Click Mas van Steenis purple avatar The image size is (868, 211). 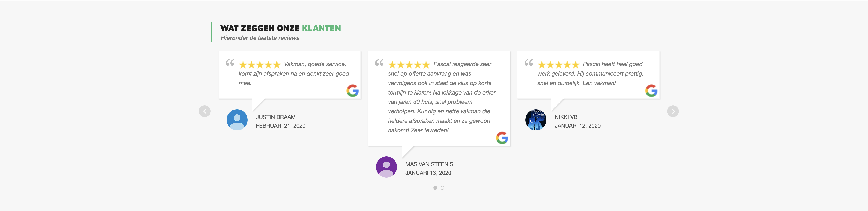[x=386, y=167]
